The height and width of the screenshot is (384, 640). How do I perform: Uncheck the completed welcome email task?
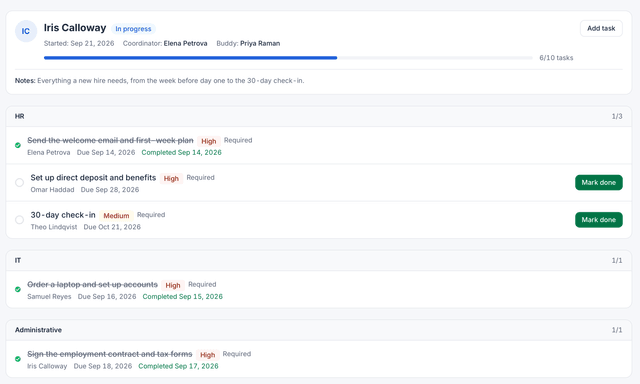pyautogui.click(x=18, y=145)
